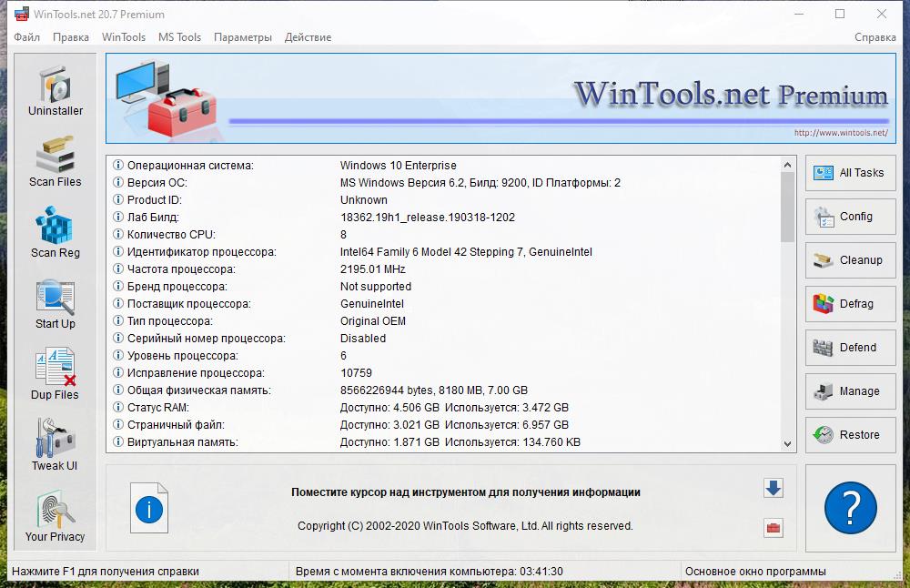Screen dimensions: 910x588
Task: Open the Restore category
Action: tap(850, 435)
